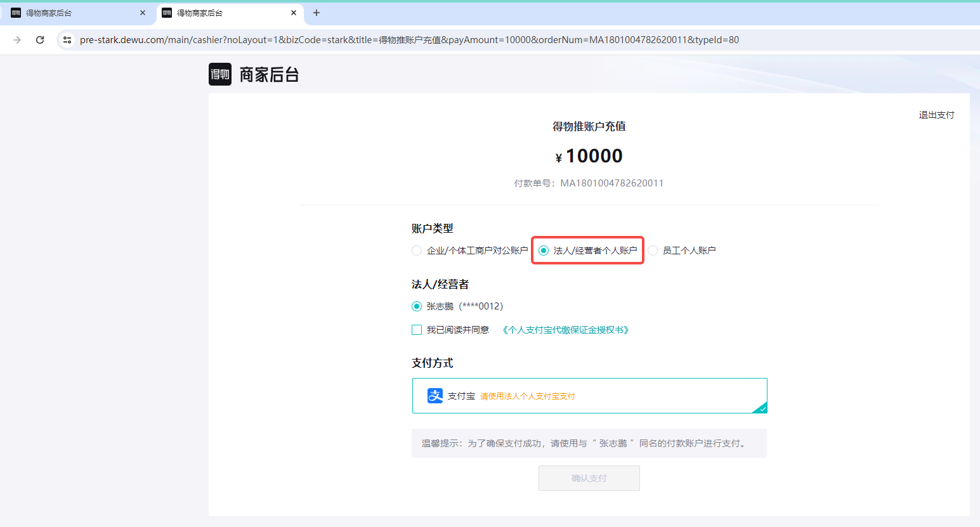
Task: Click the 确认支付 button
Action: (589, 478)
